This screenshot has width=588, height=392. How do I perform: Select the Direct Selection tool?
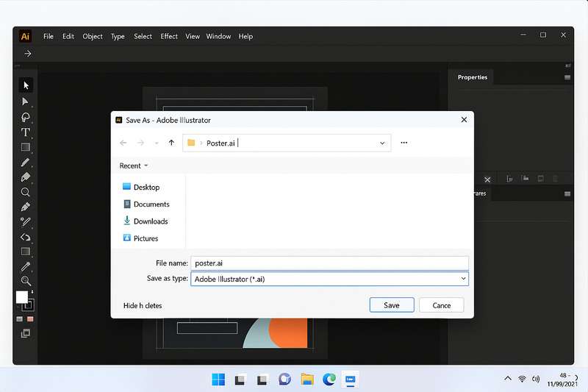pyautogui.click(x=25, y=101)
